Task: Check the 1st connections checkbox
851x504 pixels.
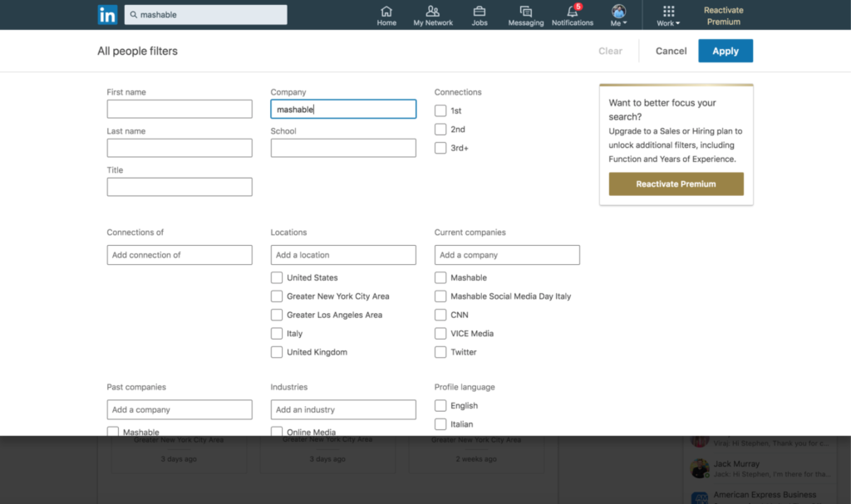Action: click(x=440, y=110)
